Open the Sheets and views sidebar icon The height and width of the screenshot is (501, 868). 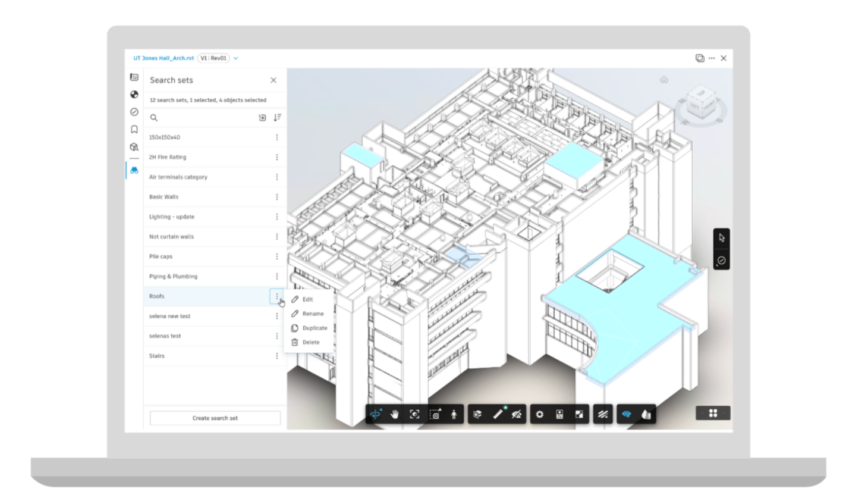[134, 77]
